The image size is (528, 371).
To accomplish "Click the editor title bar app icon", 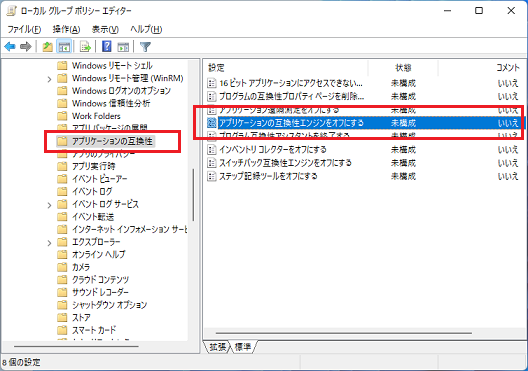I will (x=11, y=11).
